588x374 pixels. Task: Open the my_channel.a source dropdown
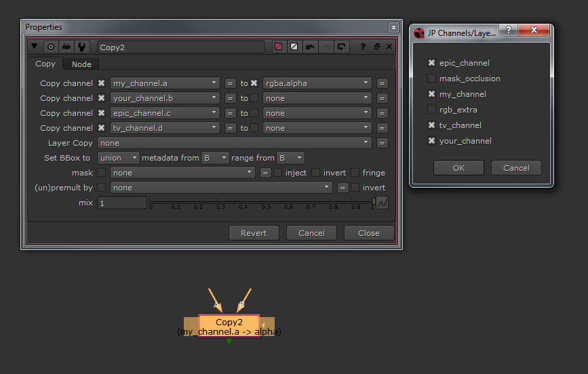click(165, 83)
